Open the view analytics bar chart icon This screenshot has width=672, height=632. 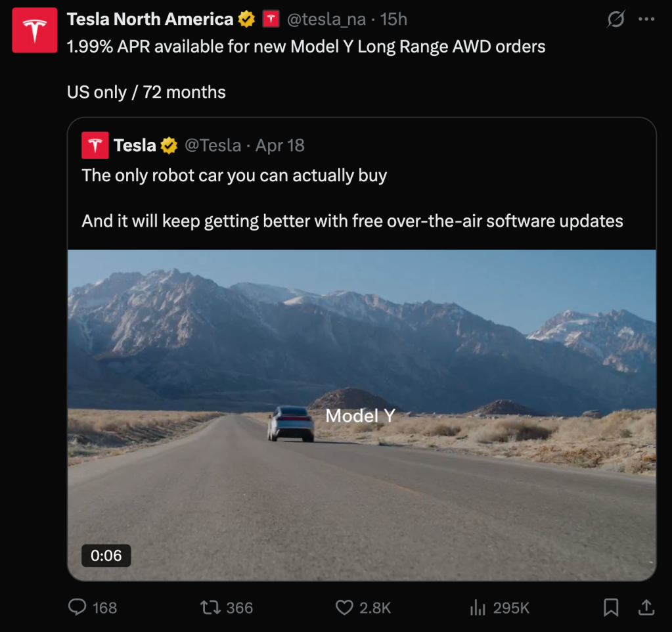click(478, 608)
